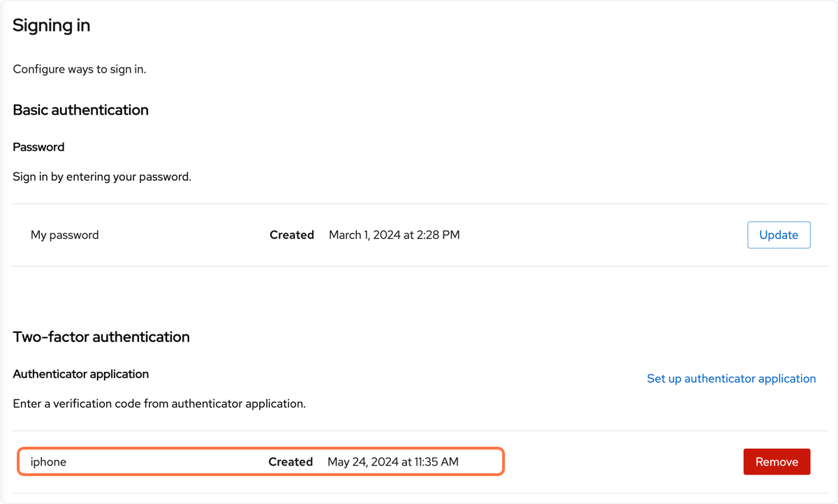Click the 'Basic authentication' heading
This screenshot has height=504, width=838.
click(x=81, y=110)
